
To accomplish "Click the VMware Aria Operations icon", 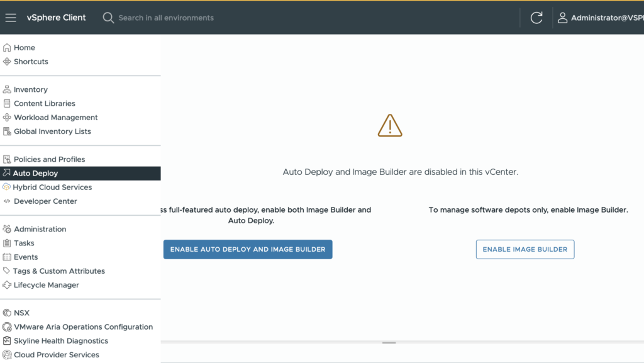I will point(7,327).
